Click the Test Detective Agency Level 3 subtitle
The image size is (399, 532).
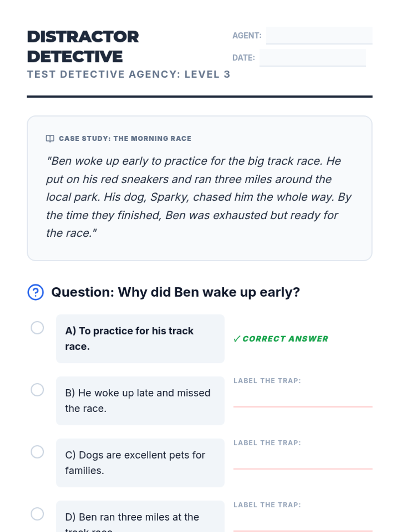(x=129, y=74)
